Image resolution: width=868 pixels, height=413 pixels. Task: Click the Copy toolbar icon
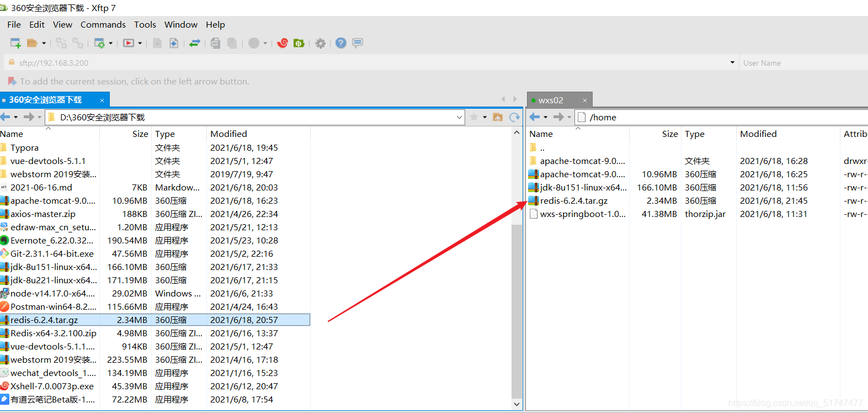click(215, 43)
